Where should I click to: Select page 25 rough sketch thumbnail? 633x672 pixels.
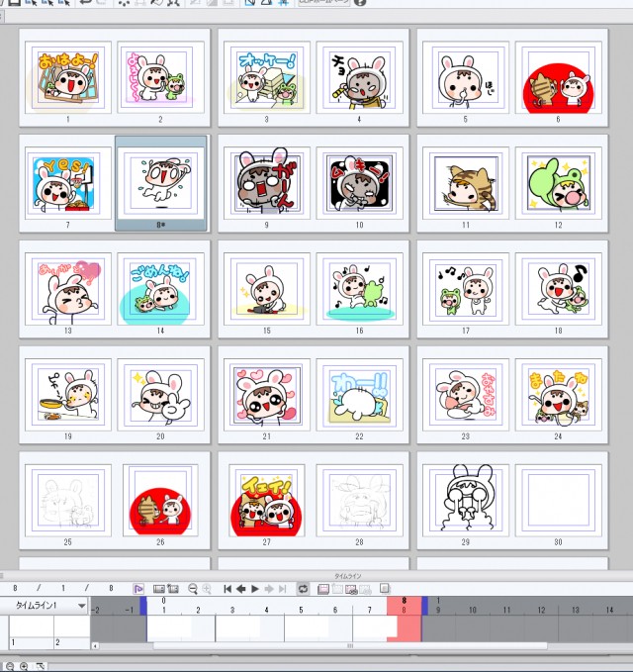pos(68,501)
